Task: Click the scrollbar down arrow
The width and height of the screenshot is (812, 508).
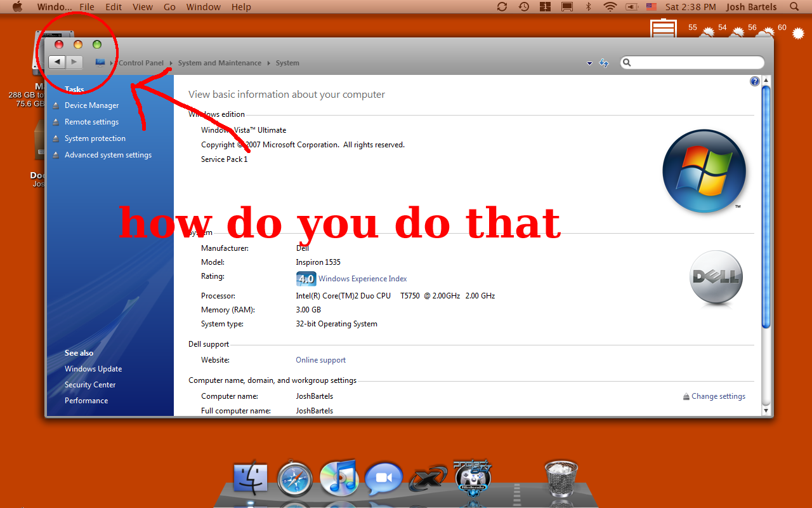Action: click(766, 411)
